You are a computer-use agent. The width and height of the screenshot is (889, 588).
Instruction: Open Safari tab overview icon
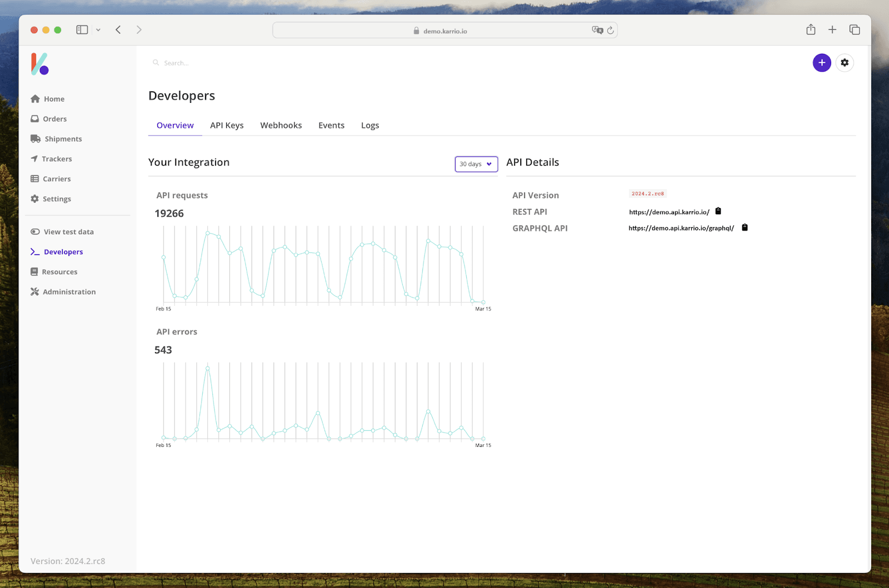(854, 30)
